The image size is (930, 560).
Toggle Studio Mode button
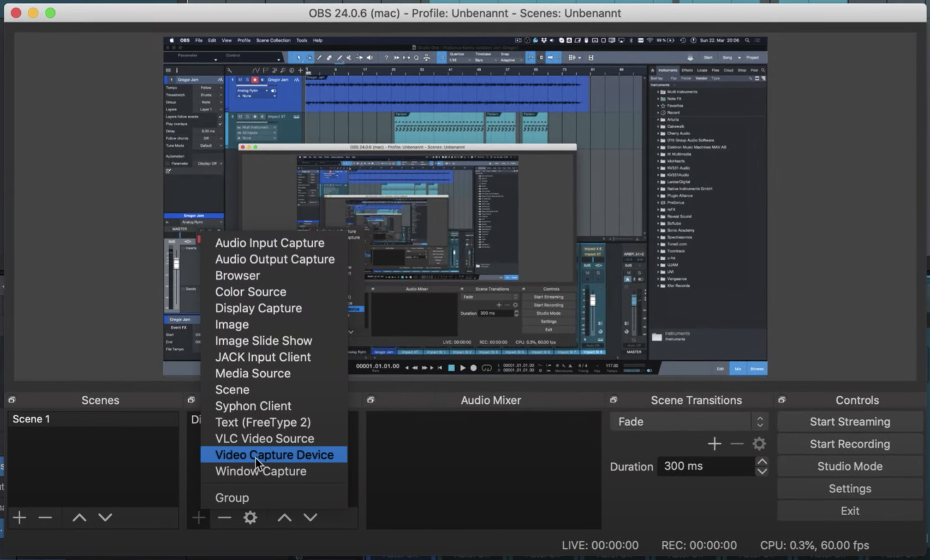tap(850, 466)
